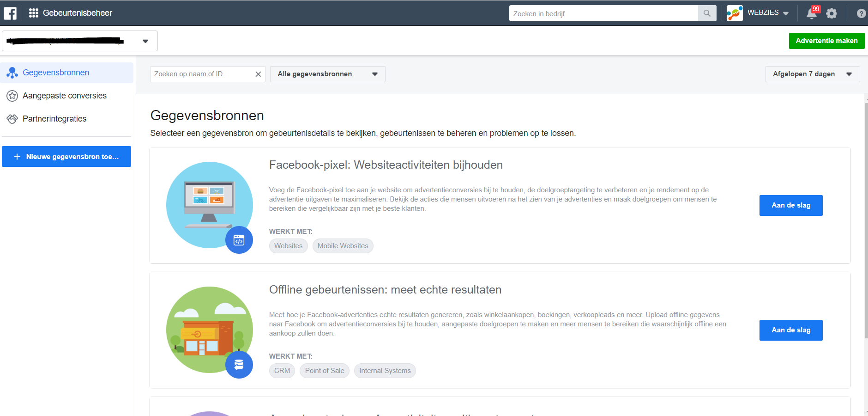The height and width of the screenshot is (416, 868).
Task: Click the Facebook logo icon
Action: (x=10, y=13)
